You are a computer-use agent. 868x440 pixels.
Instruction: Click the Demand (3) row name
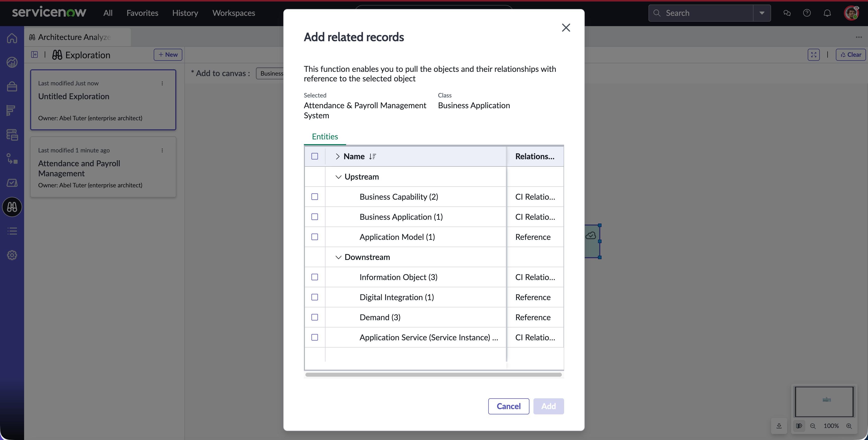coord(380,317)
